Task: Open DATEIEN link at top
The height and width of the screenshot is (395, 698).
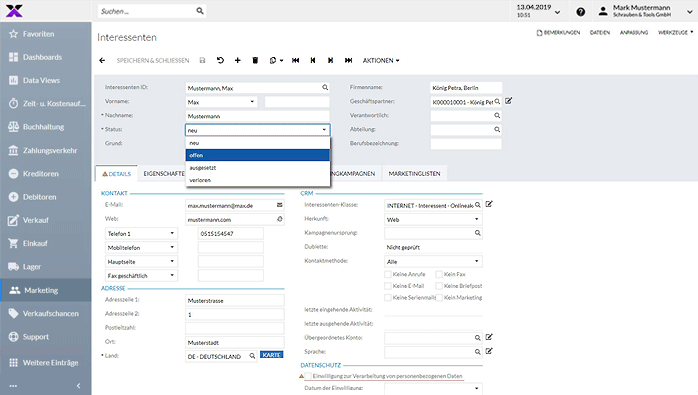Action: (600, 33)
